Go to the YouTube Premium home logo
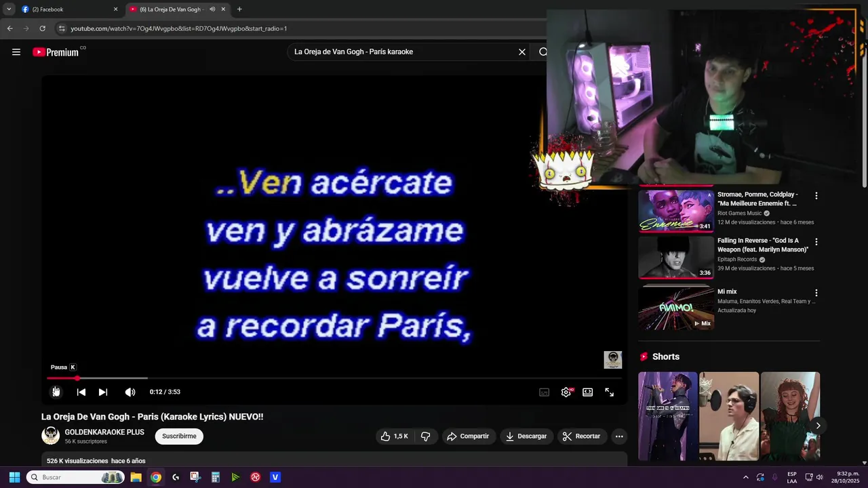 click(57, 52)
